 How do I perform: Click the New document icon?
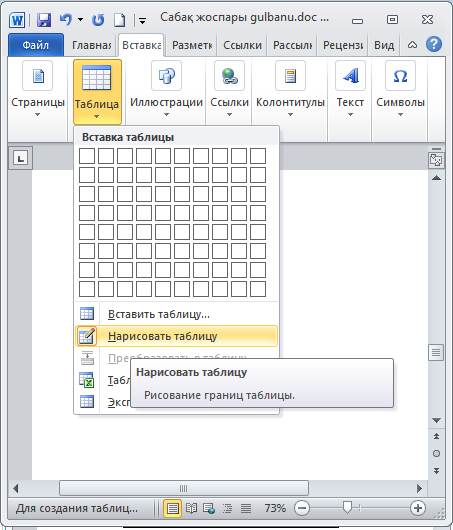tap(119, 20)
